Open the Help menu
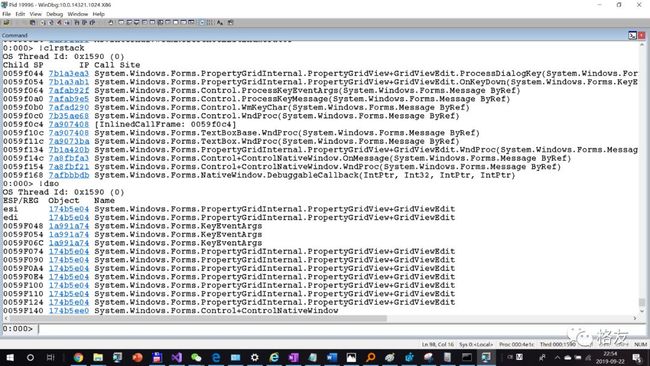This screenshot has height=366, width=650. coord(98,14)
